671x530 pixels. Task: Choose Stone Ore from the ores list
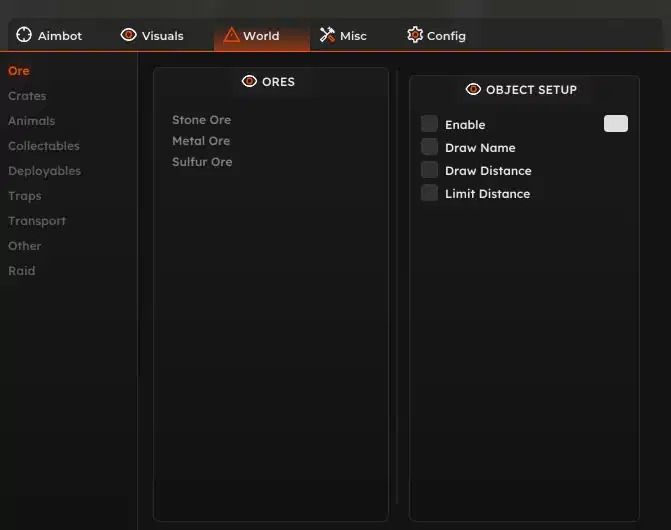coord(201,120)
